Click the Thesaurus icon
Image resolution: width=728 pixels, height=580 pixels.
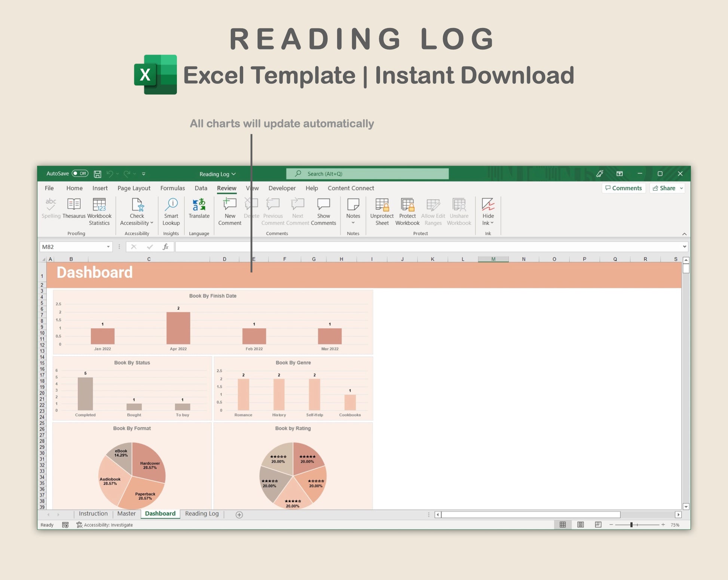[74, 205]
